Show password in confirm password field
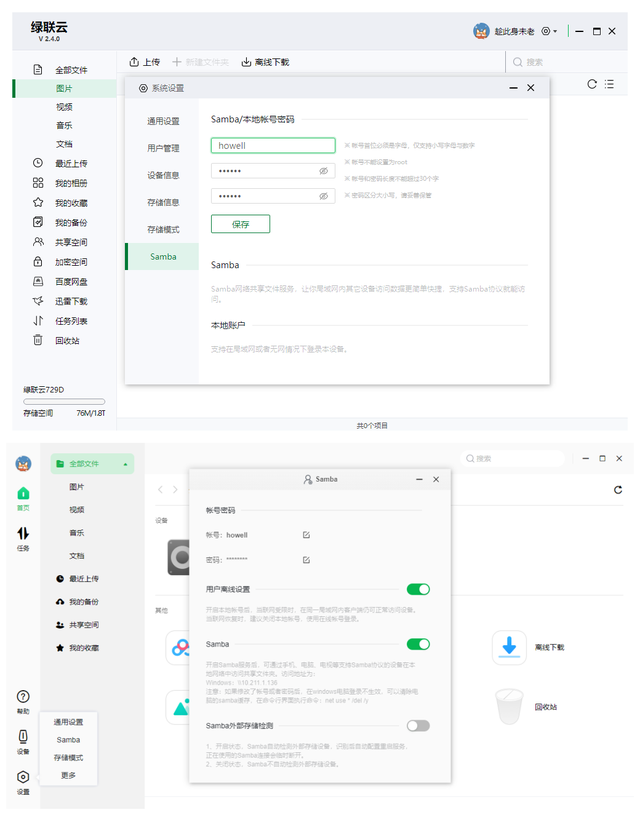Image resolution: width=640 pixels, height=815 pixels. click(x=323, y=196)
